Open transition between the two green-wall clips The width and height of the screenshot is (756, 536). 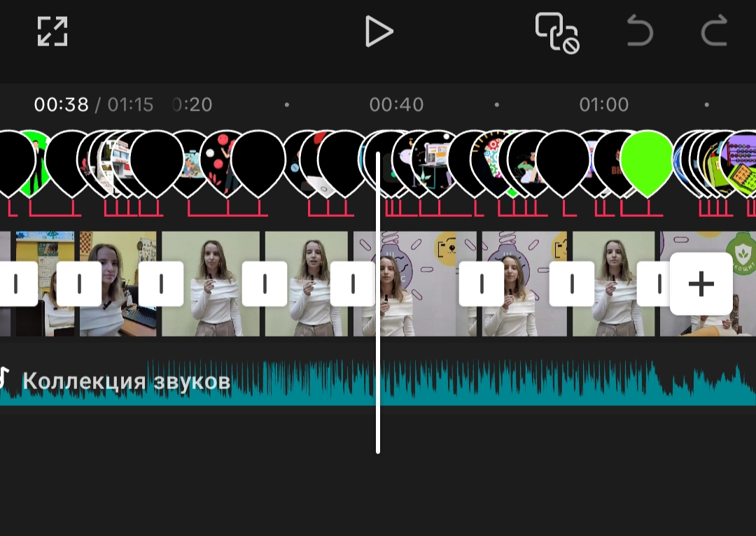click(x=264, y=283)
